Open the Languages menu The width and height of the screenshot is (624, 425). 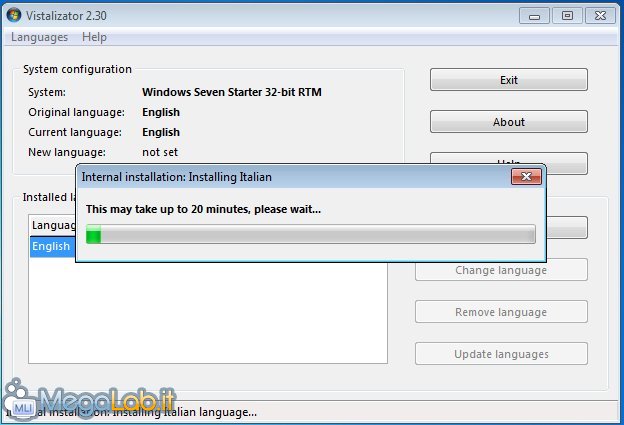(39, 37)
